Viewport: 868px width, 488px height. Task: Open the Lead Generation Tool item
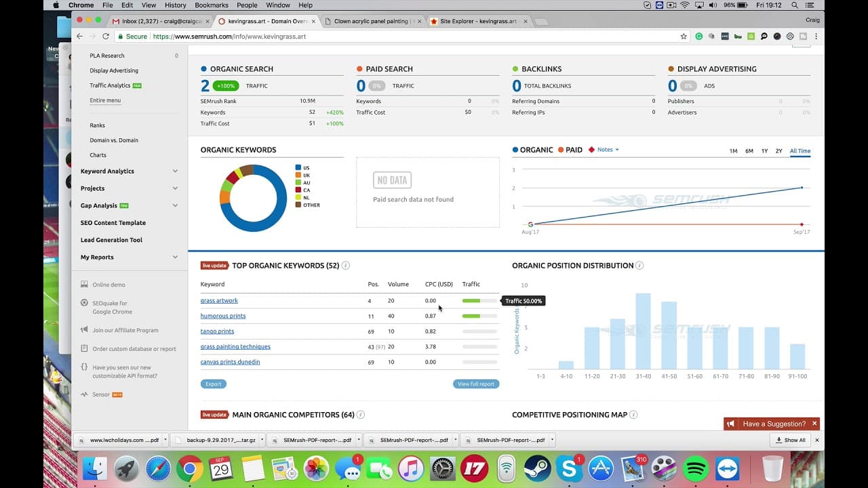pyautogui.click(x=111, y=240)
